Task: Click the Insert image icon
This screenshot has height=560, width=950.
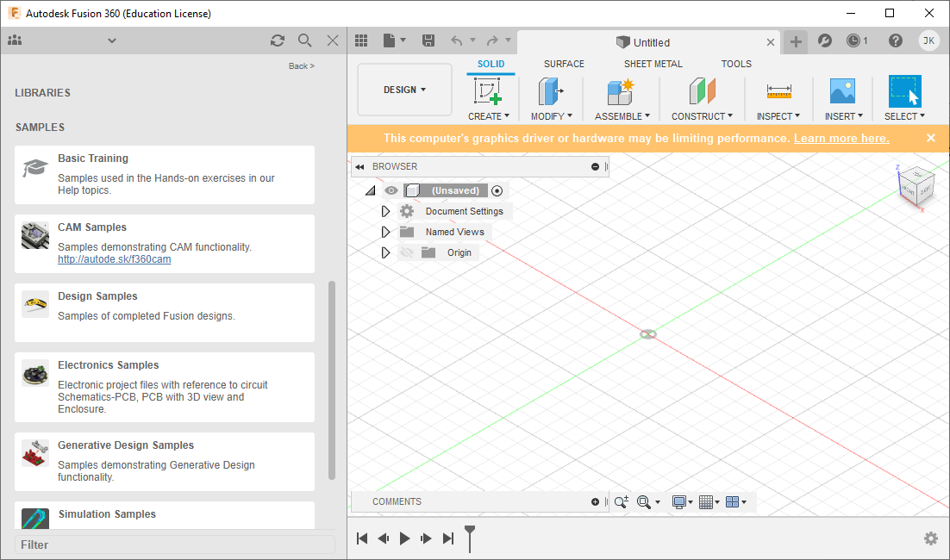Action: 843,91
